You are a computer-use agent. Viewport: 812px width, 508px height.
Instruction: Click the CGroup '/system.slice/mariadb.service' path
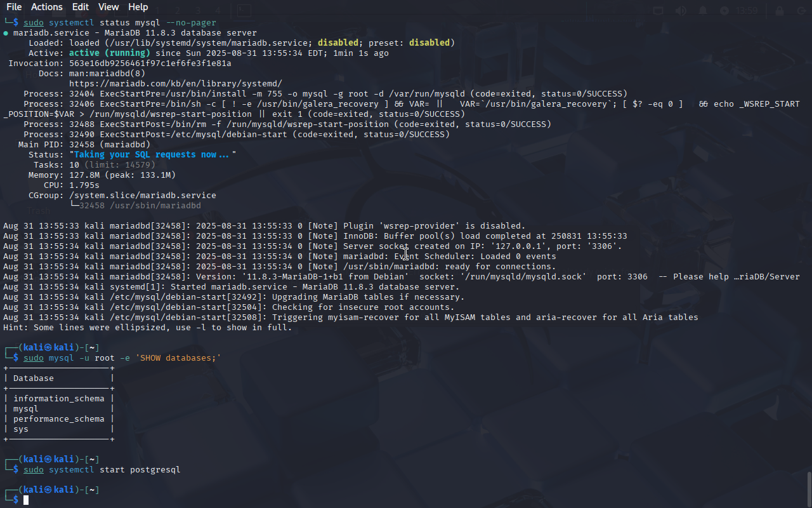point(143,196)
